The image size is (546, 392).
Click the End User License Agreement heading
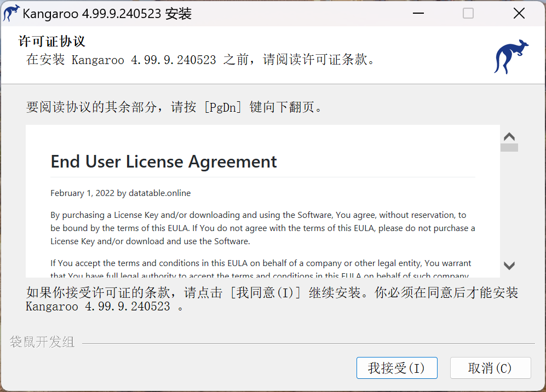164,162
